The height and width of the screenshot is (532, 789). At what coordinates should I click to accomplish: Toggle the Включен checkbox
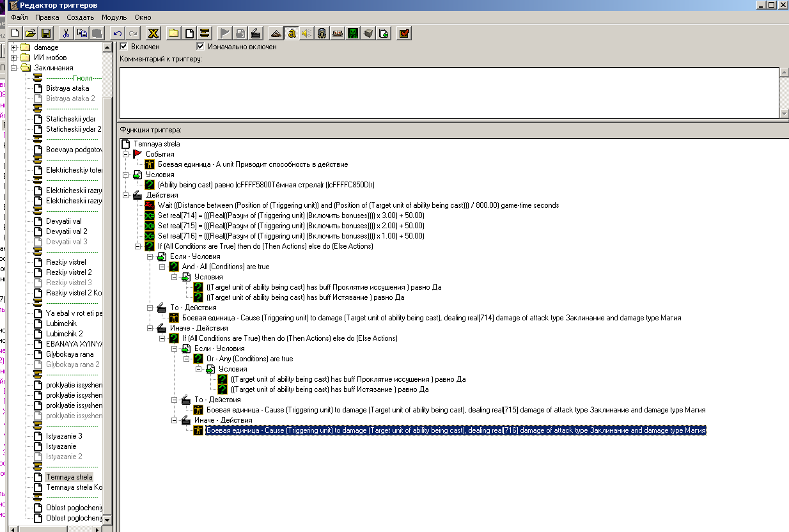click(x=124, y=47)
